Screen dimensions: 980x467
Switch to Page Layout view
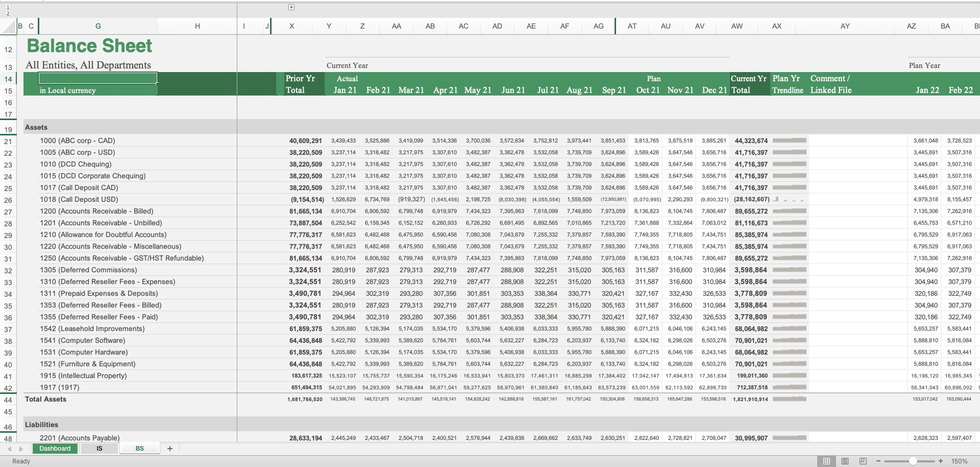click(845, 460)
